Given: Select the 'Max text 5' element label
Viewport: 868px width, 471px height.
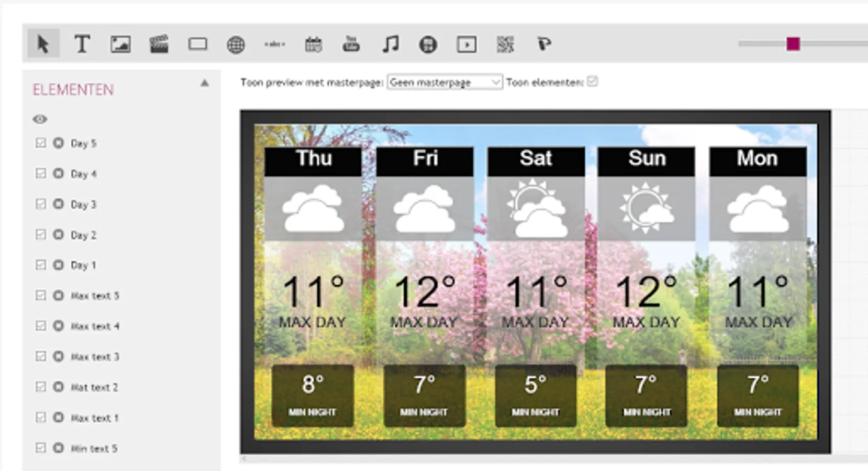Looking at the screenshot, I should [95, 296].
